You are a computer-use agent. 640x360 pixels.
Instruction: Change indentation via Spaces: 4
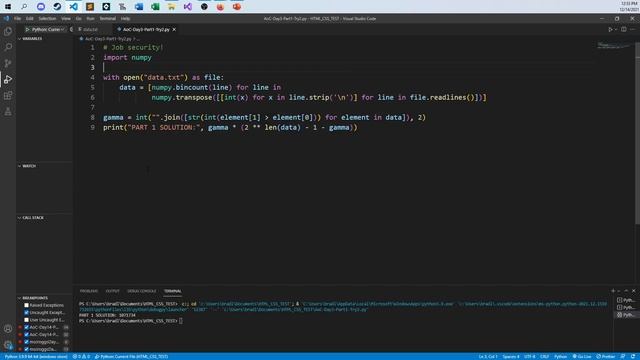click(511, 357)
